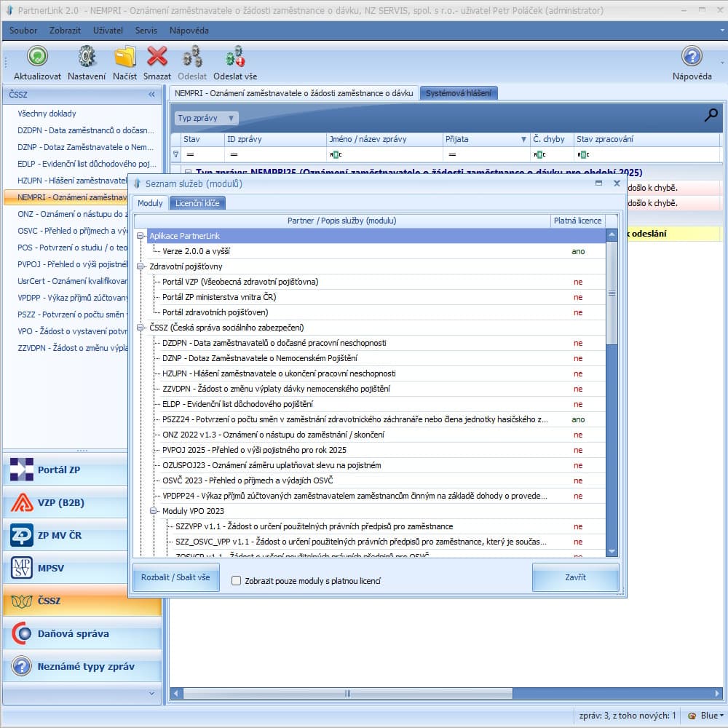This screenshot has width=728, height=728.
Task: Collapse the ČSSZ left panel chevron
Action: coord(151,94)
